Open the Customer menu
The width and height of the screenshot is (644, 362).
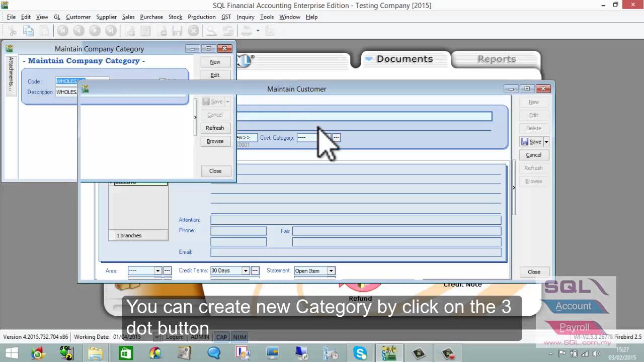click(x=78, y=17)
